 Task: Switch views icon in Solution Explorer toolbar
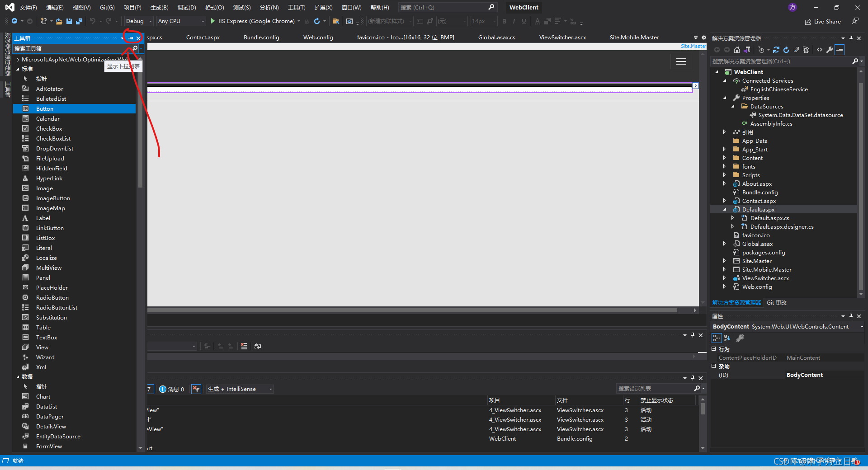747,50
